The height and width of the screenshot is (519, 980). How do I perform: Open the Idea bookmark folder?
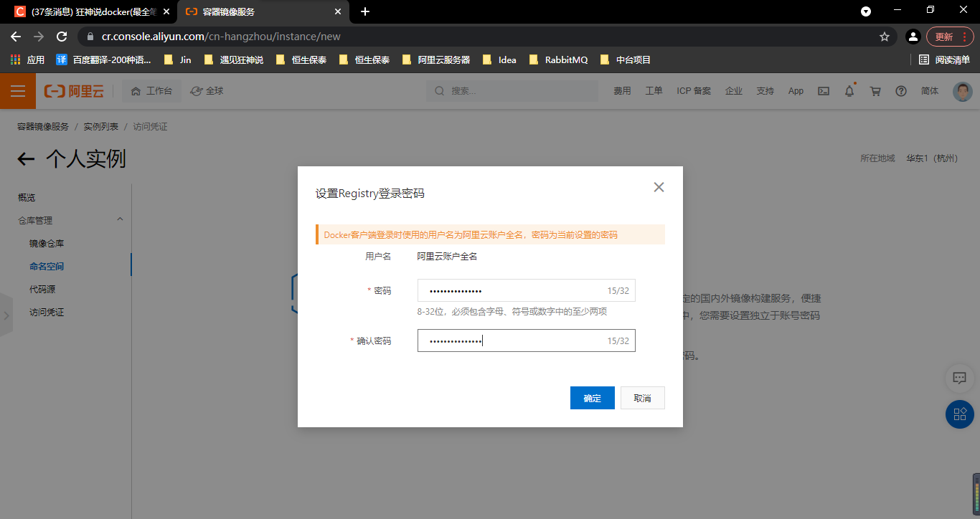pyautogui.click(x=499, y=59)
